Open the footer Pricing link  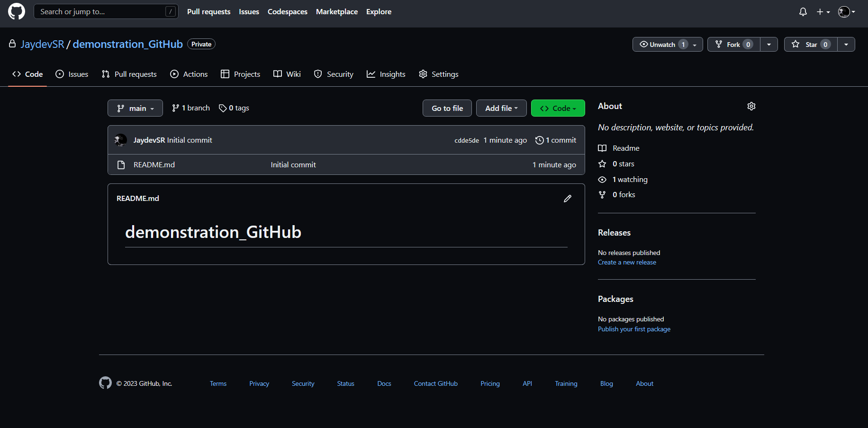490,383
